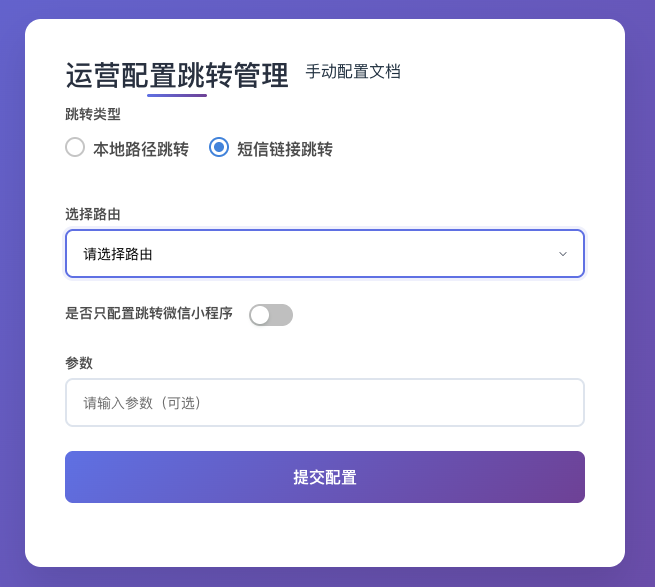Click the chevron arrow in route dropdown

click(x=563, y=254)
